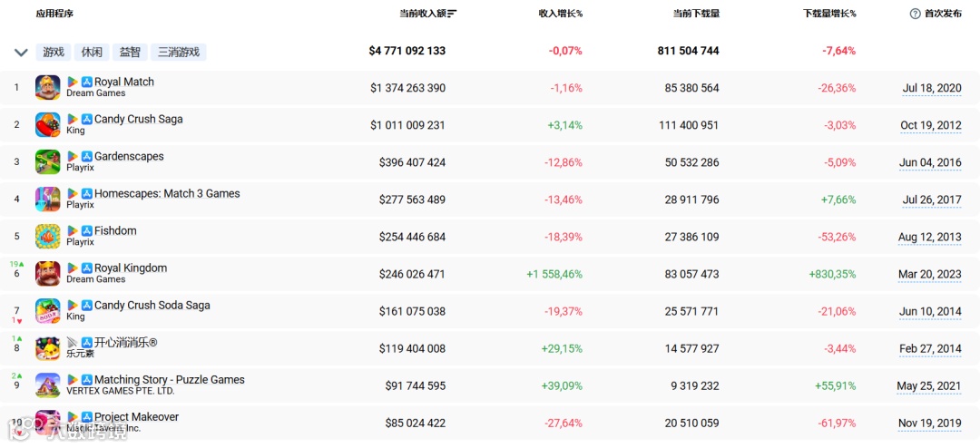Collapse the category row with the chevron
The image size is (980, 448).
click(x=21, y=52)
